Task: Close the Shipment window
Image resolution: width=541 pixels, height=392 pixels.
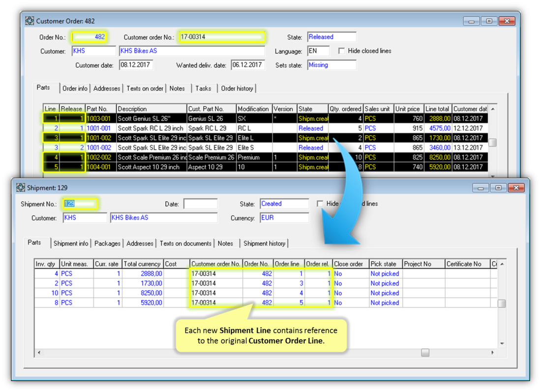Action: [516, 188]
